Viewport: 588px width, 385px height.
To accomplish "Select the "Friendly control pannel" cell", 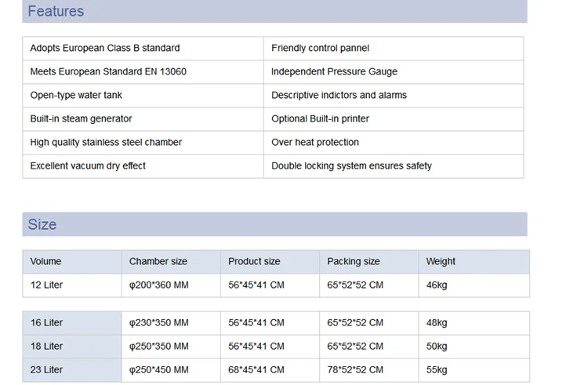I will (x=320, y=49).
